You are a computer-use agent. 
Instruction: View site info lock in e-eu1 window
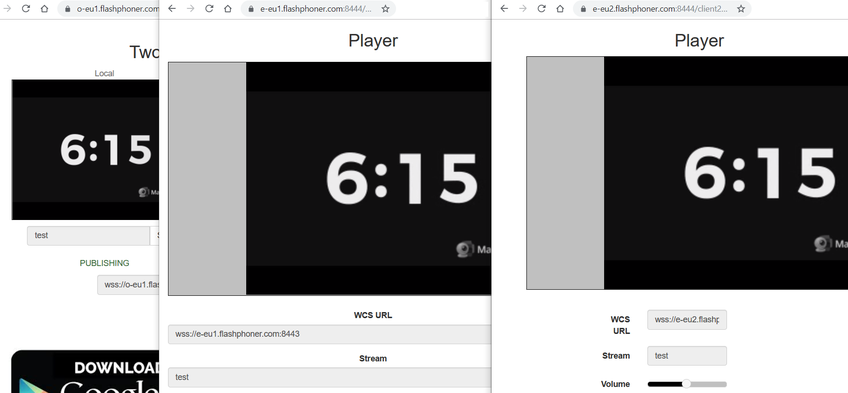click(x=251, y=9)
